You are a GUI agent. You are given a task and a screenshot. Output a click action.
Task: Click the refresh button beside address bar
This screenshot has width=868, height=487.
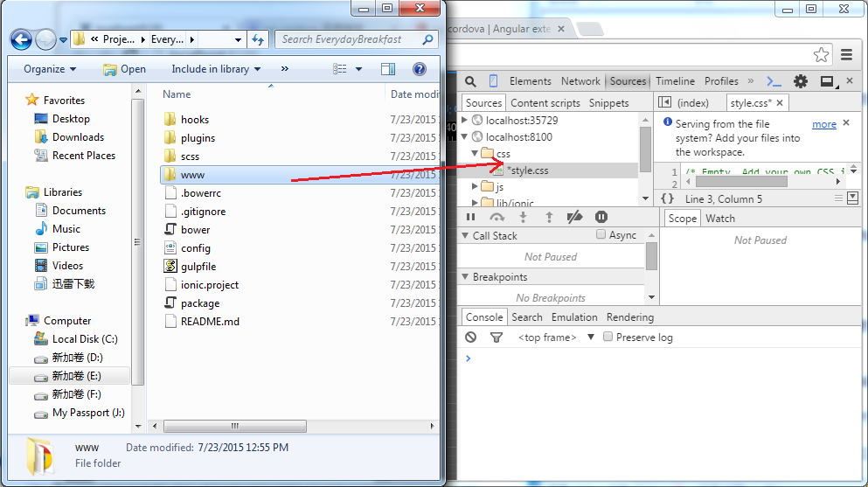258,39
